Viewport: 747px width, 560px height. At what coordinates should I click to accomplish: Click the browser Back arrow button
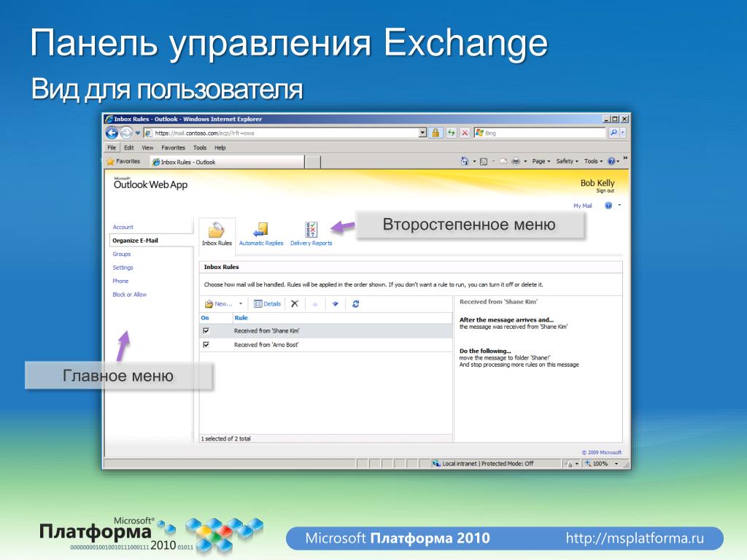tap(112, 133)
